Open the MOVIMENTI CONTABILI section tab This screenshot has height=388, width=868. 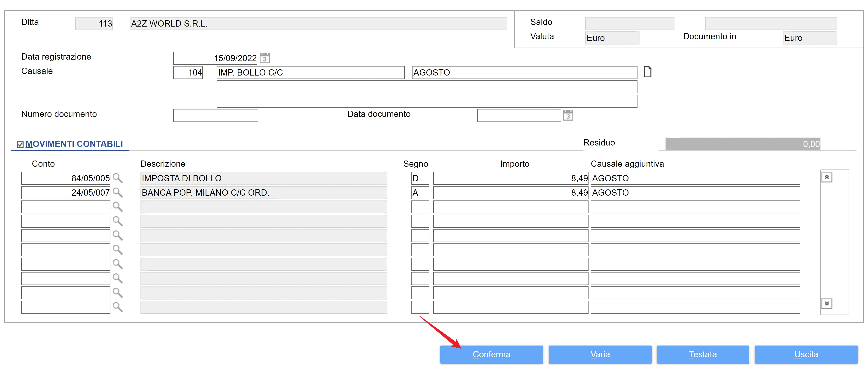[74, 144]
